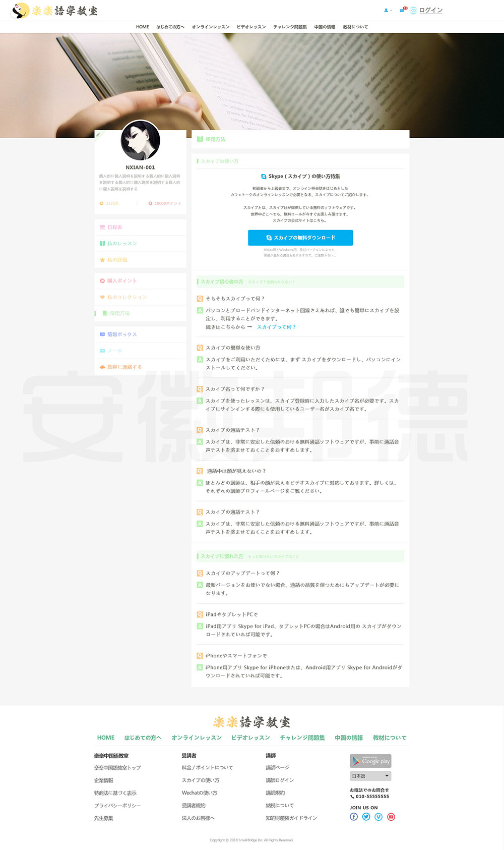Open the Facebook icon in footer
Viewport: 504px width, 850px height.
click(354, 817)
